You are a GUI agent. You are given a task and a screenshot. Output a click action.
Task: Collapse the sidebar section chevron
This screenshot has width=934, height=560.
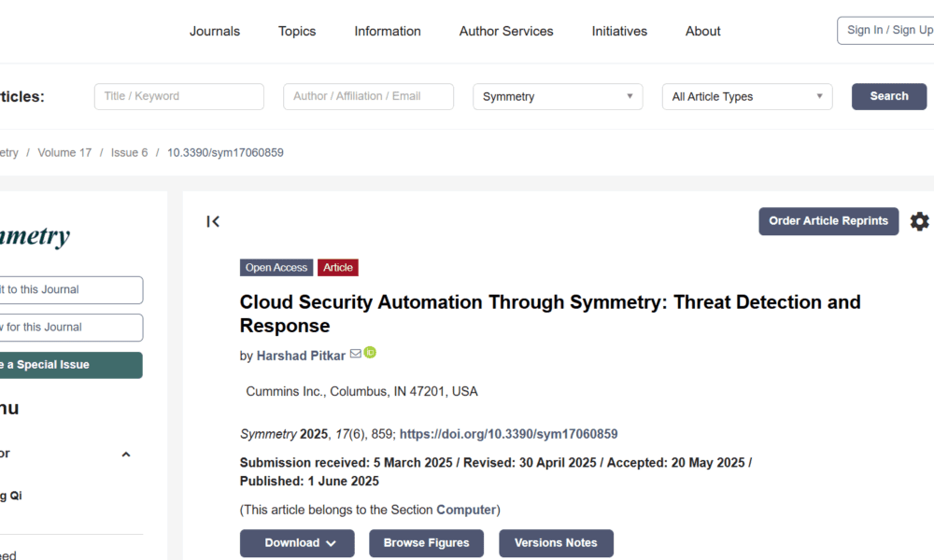click(x=126, y=455)
